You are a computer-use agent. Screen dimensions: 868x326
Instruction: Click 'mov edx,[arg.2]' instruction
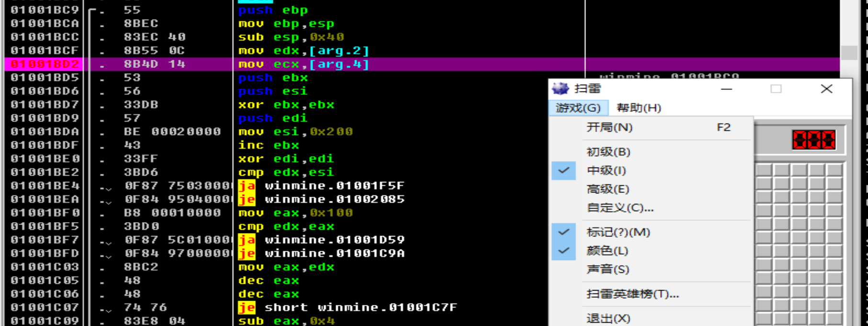[304, 50]
